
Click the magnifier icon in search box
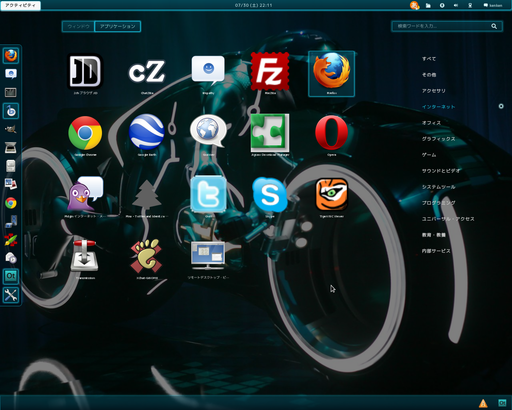click(494, 26)
